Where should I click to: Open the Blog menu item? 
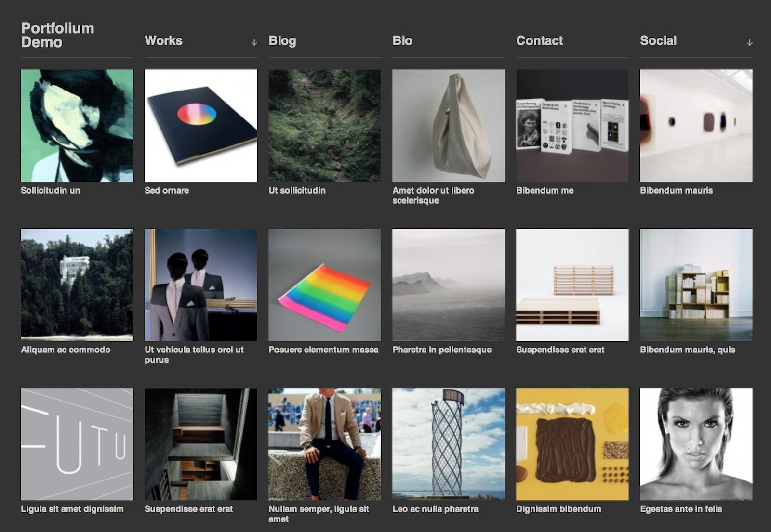coord(282,41)
